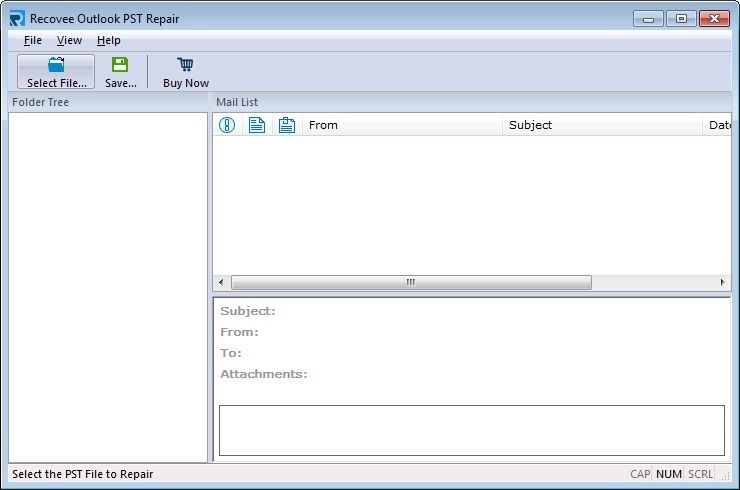This screenshot has height=490, width=740.
Task: Click the Select File toolbar button
Action: pyautogui.click(x=56, y=72)
